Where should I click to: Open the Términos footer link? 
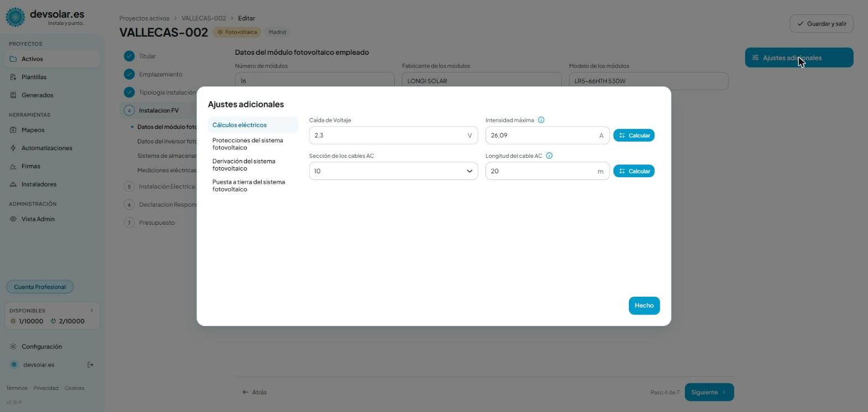coord(17,388)
